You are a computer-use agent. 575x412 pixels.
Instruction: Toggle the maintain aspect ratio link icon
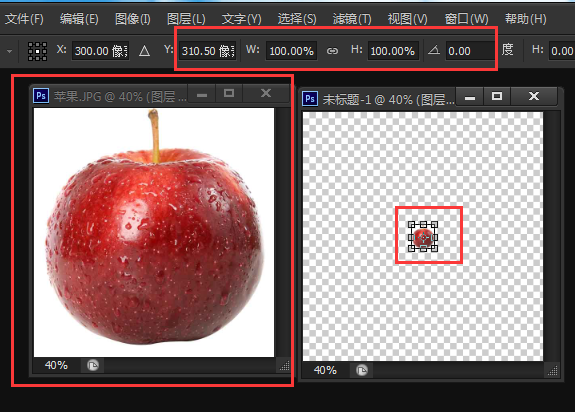pyautogui.click(x=332, y=51)
